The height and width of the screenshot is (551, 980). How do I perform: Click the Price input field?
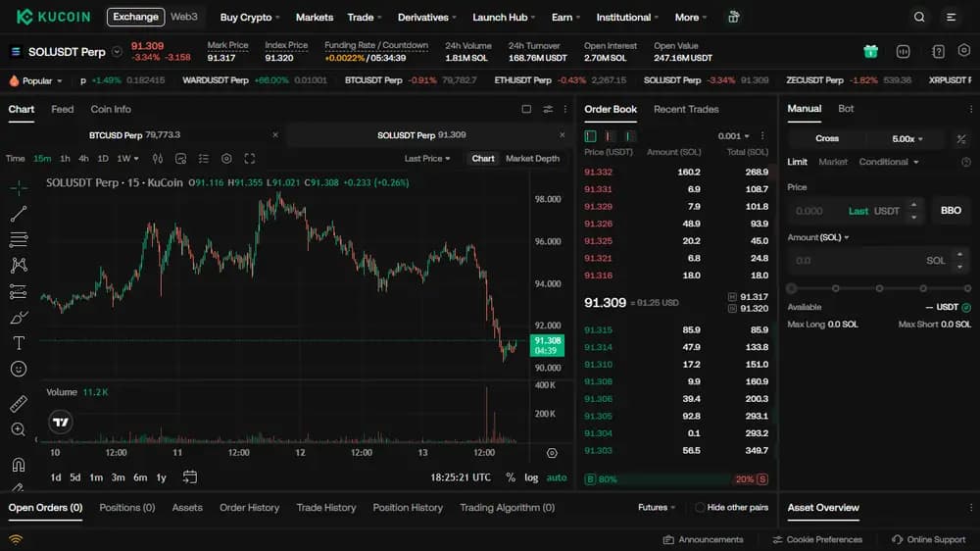tap(857, 211)
